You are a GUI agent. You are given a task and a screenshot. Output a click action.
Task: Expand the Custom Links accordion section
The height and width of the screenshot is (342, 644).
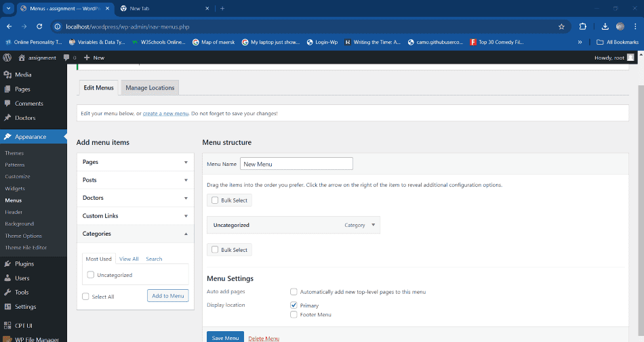(136, 216)
